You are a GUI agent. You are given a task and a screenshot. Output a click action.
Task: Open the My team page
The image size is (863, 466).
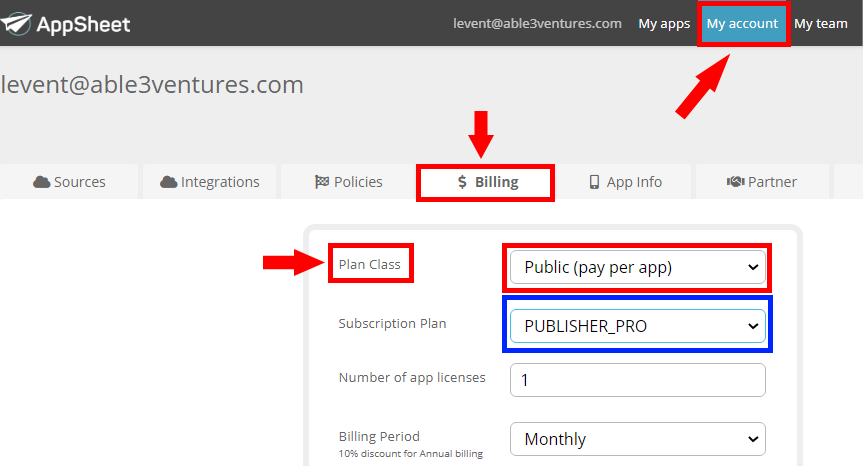[x=821, y=24]
